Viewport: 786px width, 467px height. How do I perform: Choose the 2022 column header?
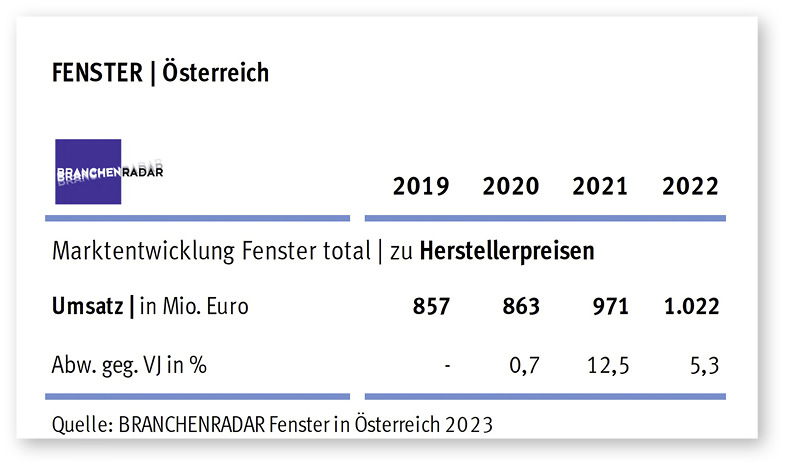coord(689,186)
